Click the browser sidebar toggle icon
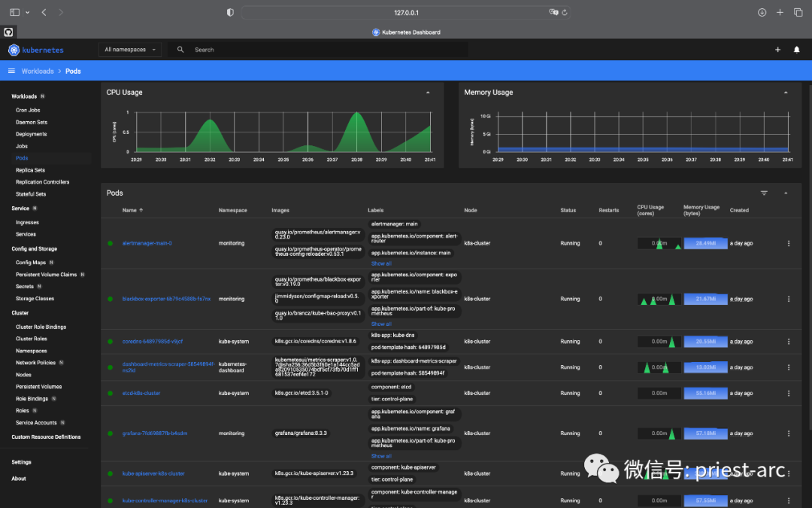The width and height of the screenshot is (812, 508). pyautogui.click(x=14, y=13)
